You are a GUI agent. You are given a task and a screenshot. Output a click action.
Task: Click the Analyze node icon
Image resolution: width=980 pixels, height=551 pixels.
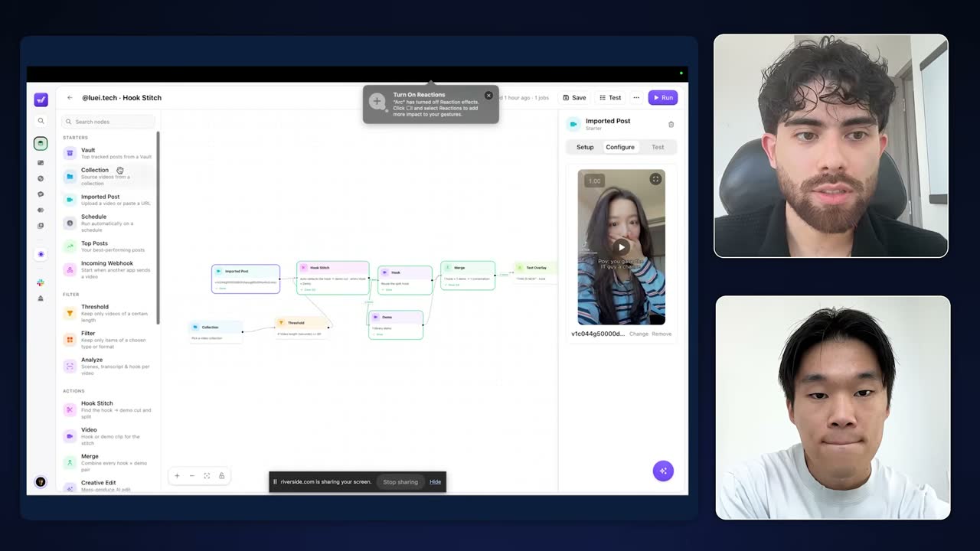(70, 367)
